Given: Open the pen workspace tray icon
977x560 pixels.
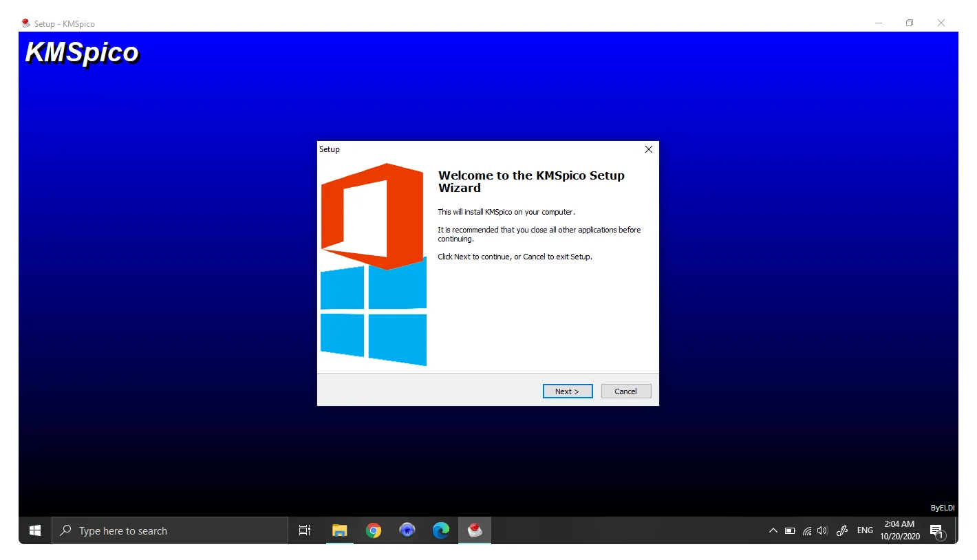Looking at the screenshot, I should click(841, 530).
